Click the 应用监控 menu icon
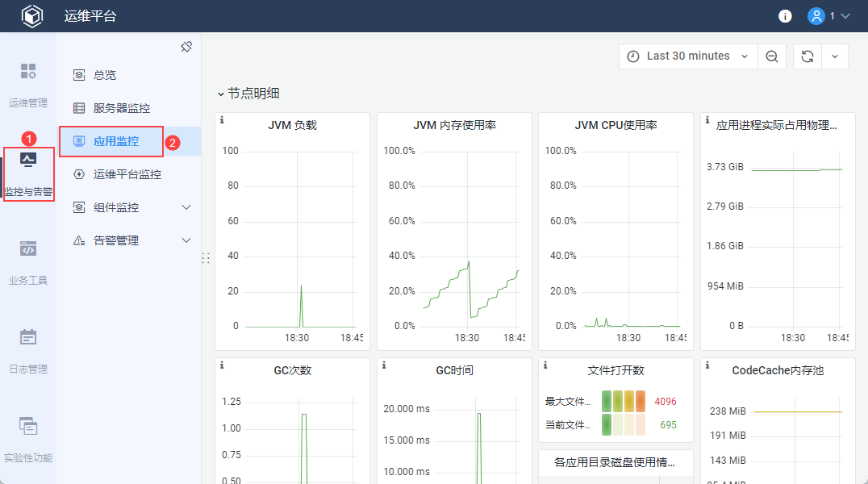The height and width of the screenshot is (484, 868). click(x=79, y=141)
